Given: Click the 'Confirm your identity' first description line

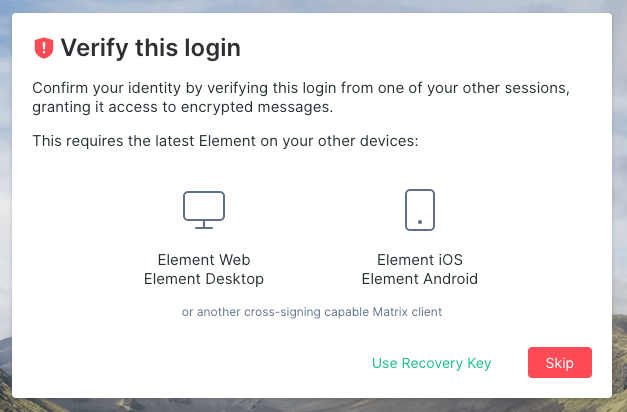Looking at the screenshot, I should coord(301,87).
